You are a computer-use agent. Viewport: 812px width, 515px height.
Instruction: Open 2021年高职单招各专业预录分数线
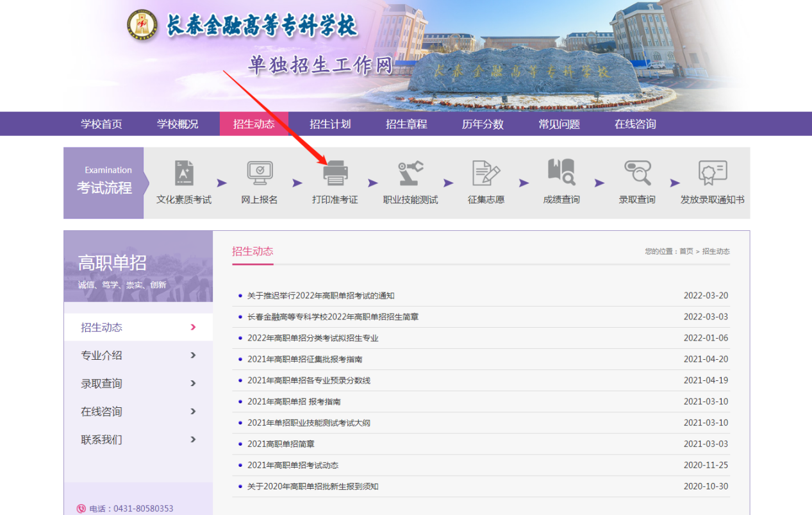pos(309,380)
